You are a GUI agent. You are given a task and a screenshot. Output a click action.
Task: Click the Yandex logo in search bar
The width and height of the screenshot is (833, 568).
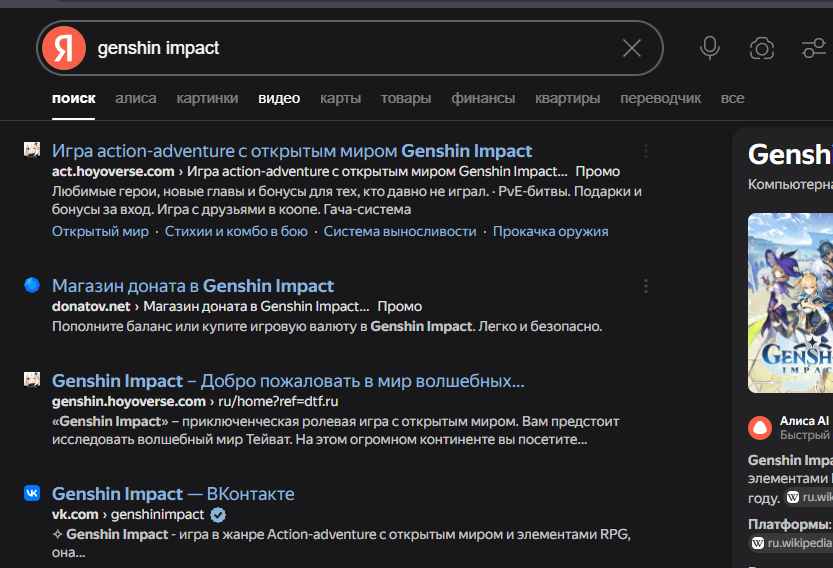[64, 48]
